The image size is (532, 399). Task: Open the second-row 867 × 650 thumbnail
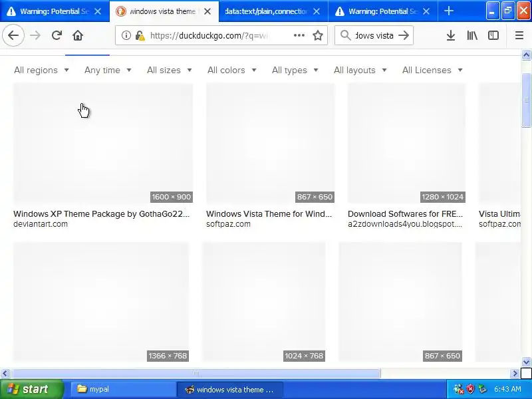400,302
